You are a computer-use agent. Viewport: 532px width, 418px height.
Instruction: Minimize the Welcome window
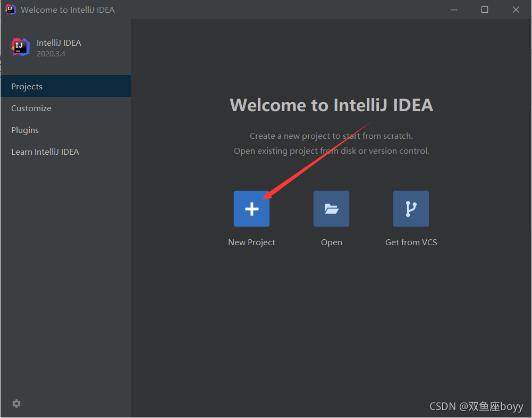pyautogui.click(x=454, y=10)
